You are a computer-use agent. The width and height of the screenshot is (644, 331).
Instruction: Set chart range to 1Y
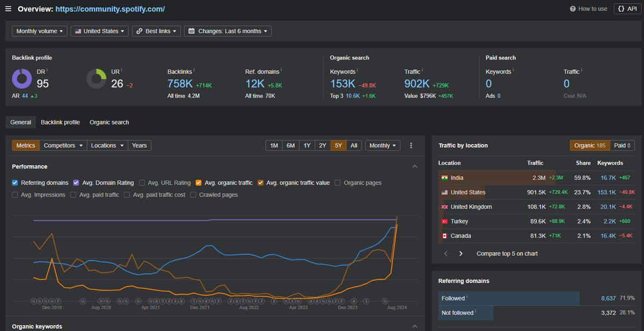point(307,146)
